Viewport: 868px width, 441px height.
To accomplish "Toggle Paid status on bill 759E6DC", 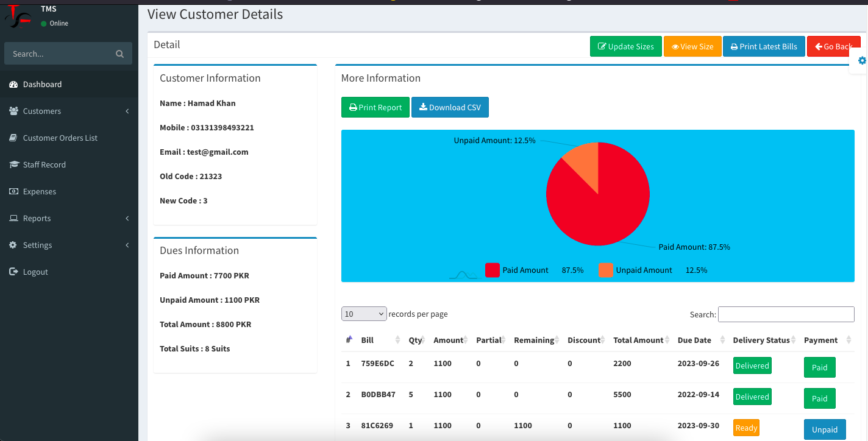I will coord(819,367).
